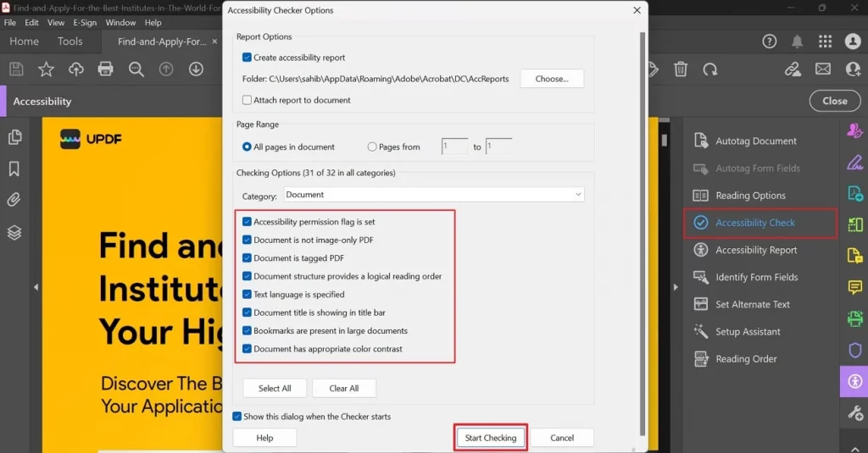The width and height of the screenshot is (868, 453).
Task: Click the Save file toolbar icon
Action: tap(16, 69)
